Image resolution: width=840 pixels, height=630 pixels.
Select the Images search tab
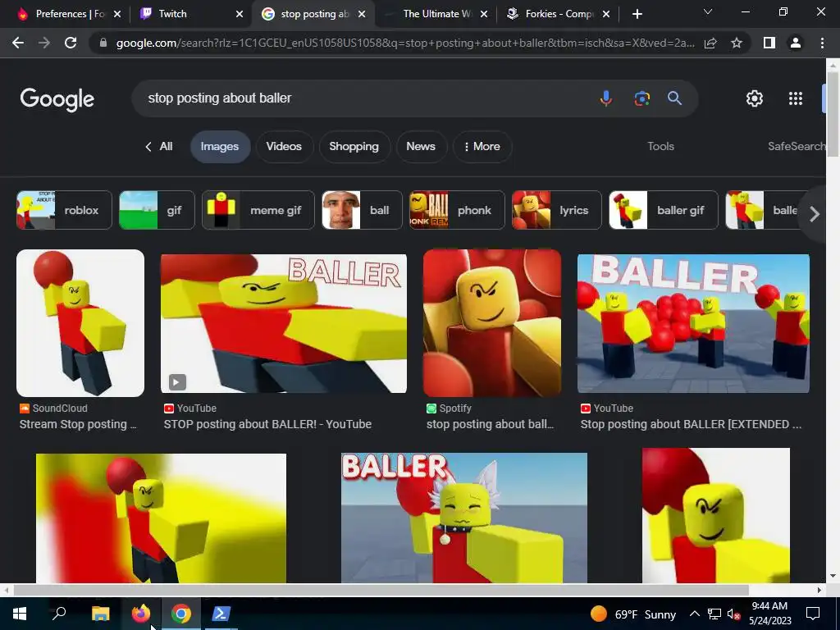click(x=220, y=146)
